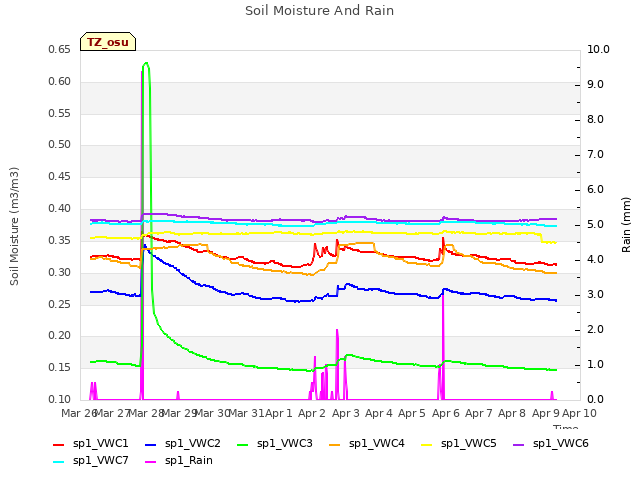Click the Apr 5 x-axis tick label
The height and width of the screenshot is (480, 640).
coord(412,413)
